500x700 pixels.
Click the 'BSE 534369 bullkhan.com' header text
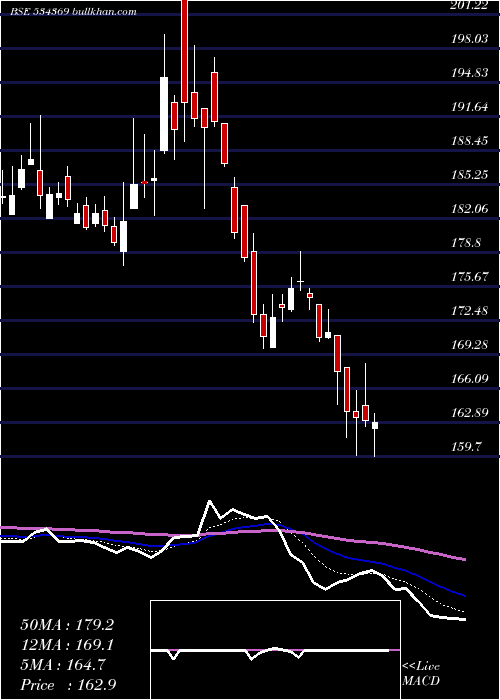[74, 12]
